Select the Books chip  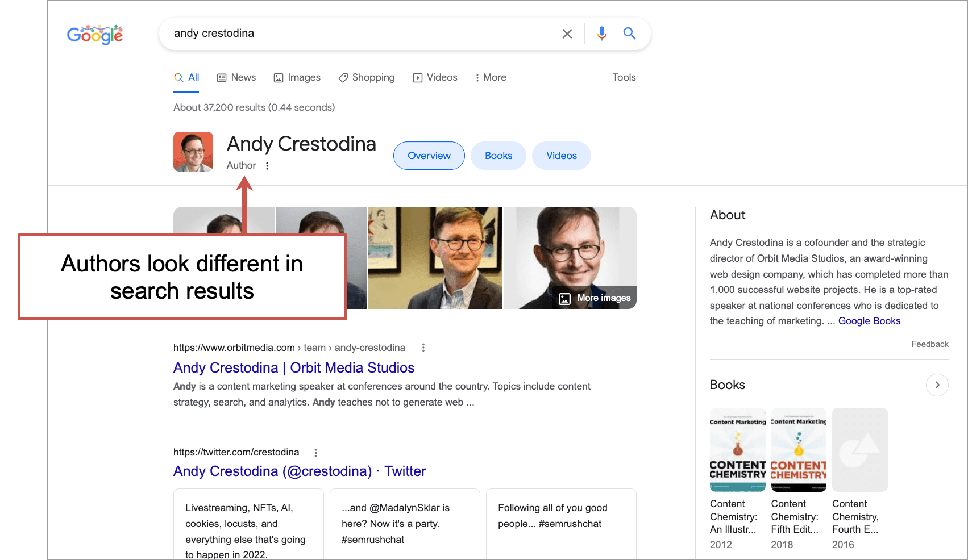tap(498, 156)
